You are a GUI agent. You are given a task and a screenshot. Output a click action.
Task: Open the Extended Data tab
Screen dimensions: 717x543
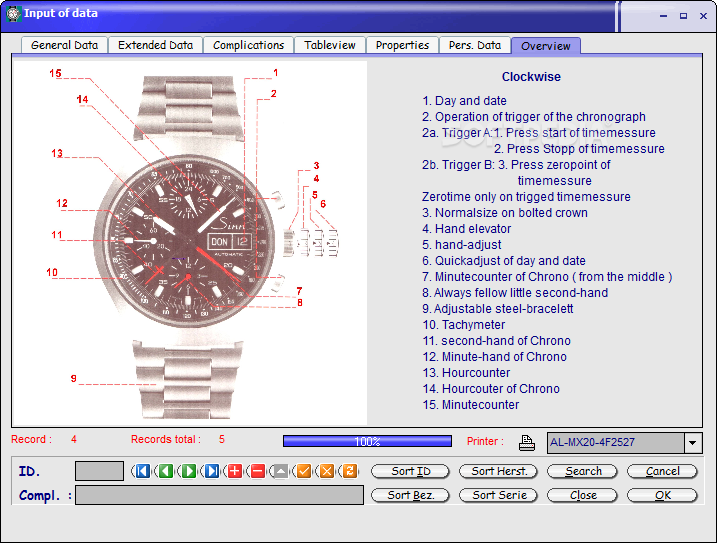pyautogui.click(x=155, y=45)
